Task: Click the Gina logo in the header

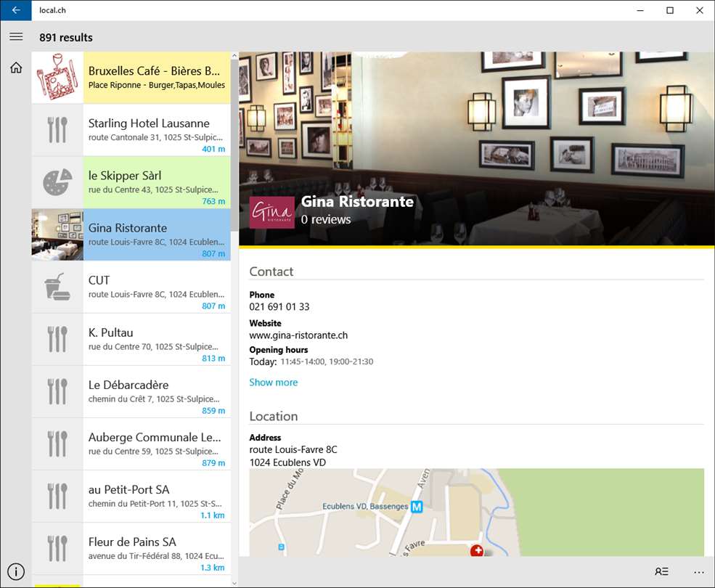Action: tap(271, 212)
